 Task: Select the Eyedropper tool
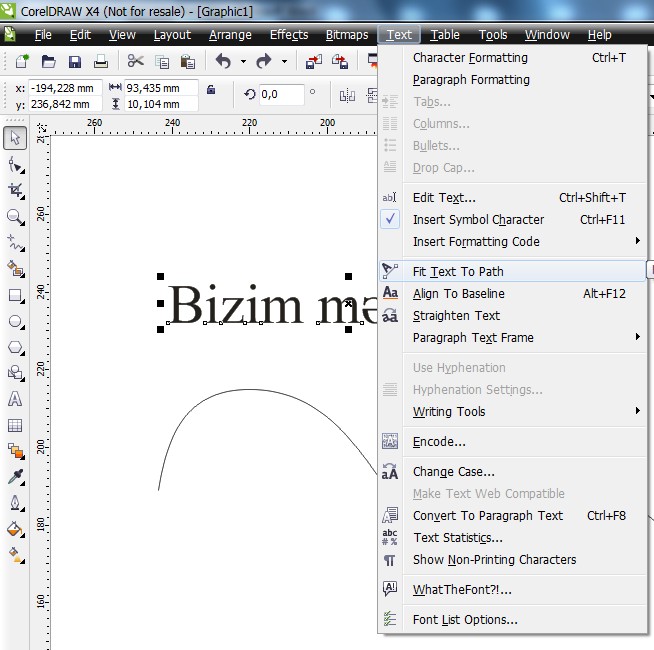[16, 477]
